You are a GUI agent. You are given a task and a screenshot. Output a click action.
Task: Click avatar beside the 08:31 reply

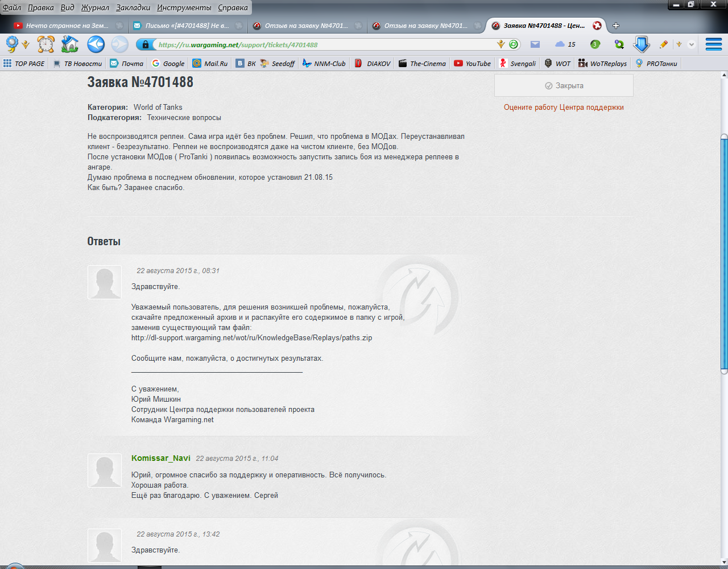point(105,282)
